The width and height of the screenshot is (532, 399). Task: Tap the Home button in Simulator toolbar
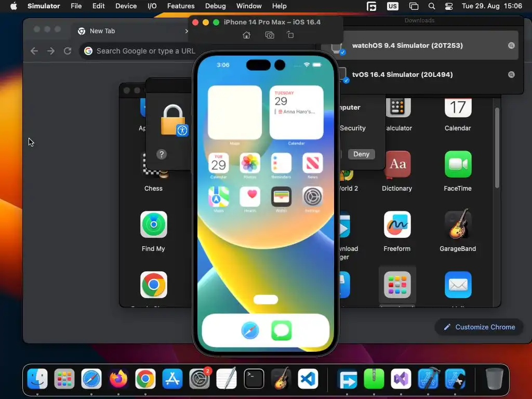coord(247,35)
